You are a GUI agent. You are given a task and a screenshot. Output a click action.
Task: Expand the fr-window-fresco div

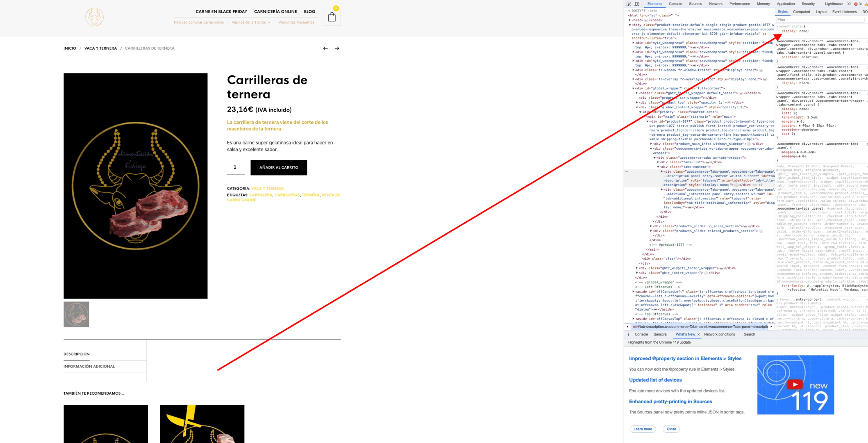tap(633, 70)
